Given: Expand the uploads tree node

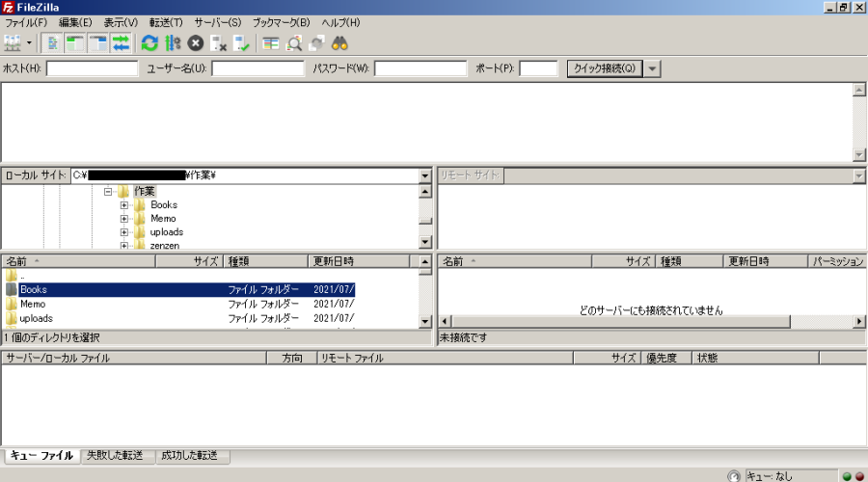Looking at the screenshot, I should [x=124, y=232].
